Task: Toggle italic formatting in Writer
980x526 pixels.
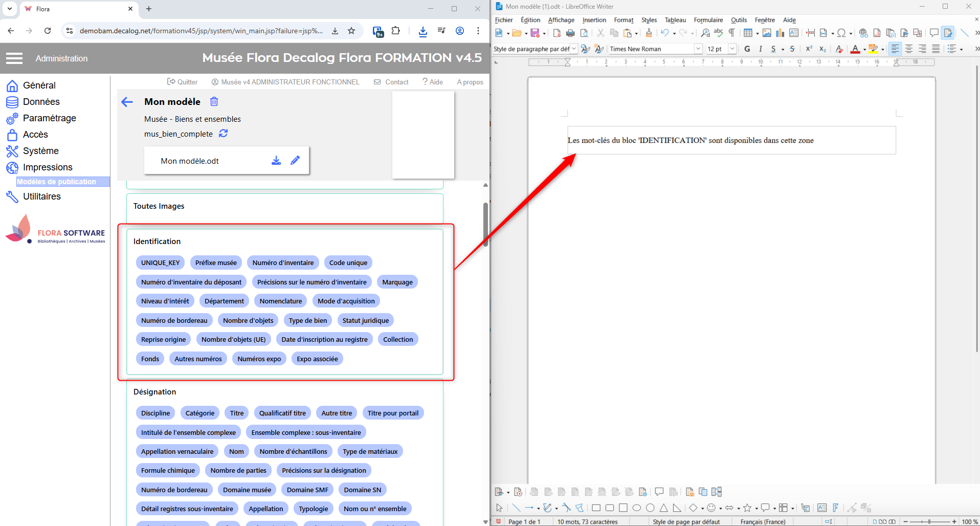Action: tap(761, 49)
